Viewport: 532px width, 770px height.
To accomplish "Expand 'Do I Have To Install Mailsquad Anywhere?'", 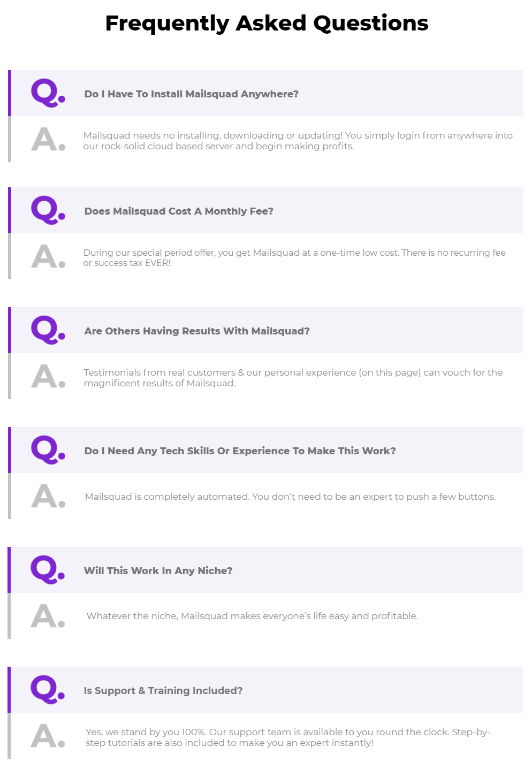I will [266, 93].
